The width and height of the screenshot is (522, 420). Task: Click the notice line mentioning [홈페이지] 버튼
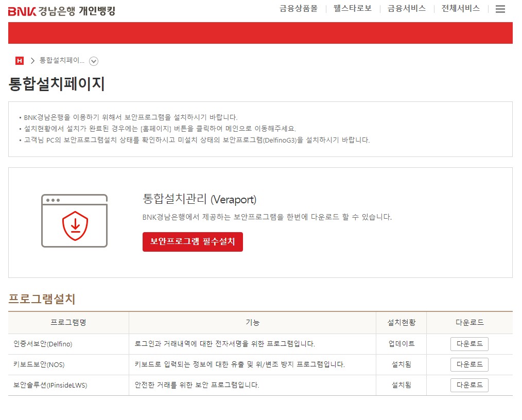pyautogui.click(x=160, y=129)
